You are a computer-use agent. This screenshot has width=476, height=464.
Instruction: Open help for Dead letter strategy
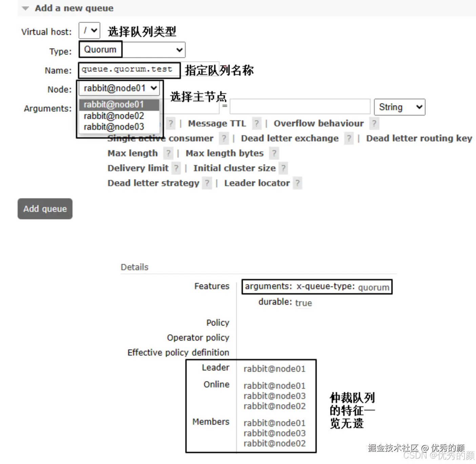pos(207,183)
